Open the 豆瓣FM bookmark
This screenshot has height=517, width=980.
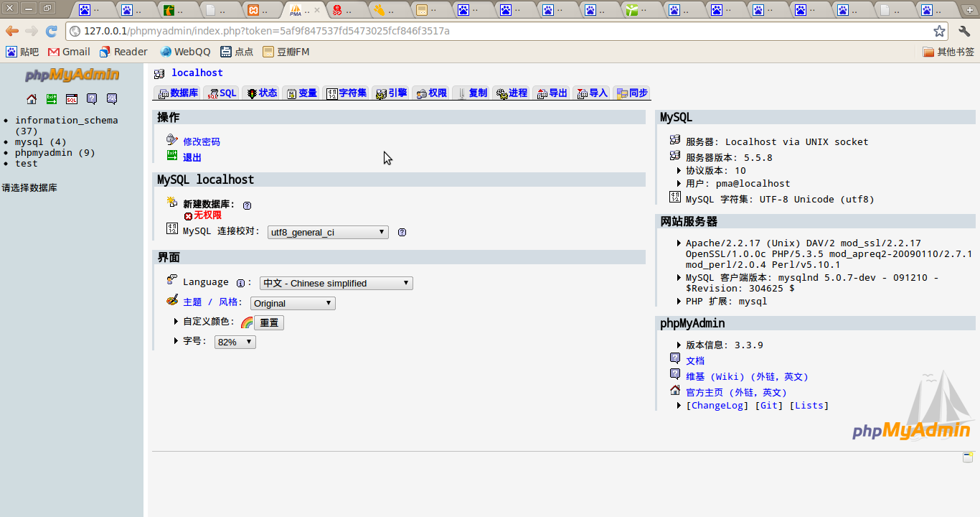point(286,52)
